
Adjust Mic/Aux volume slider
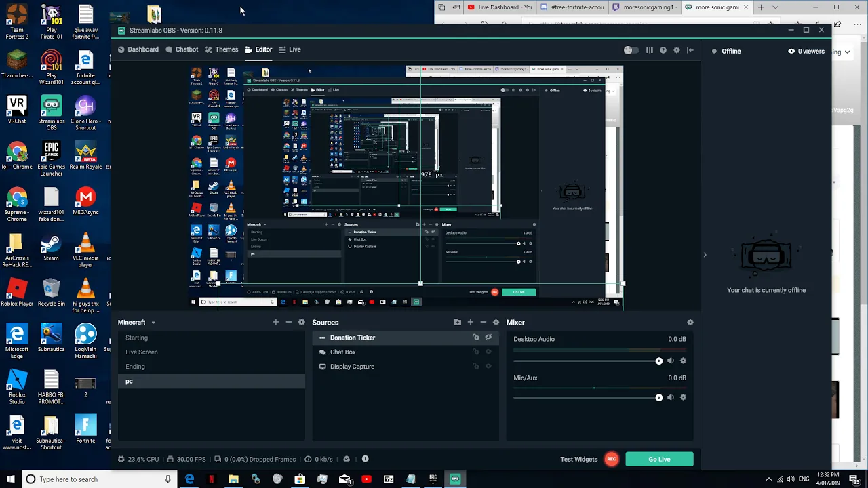[588, 397]
